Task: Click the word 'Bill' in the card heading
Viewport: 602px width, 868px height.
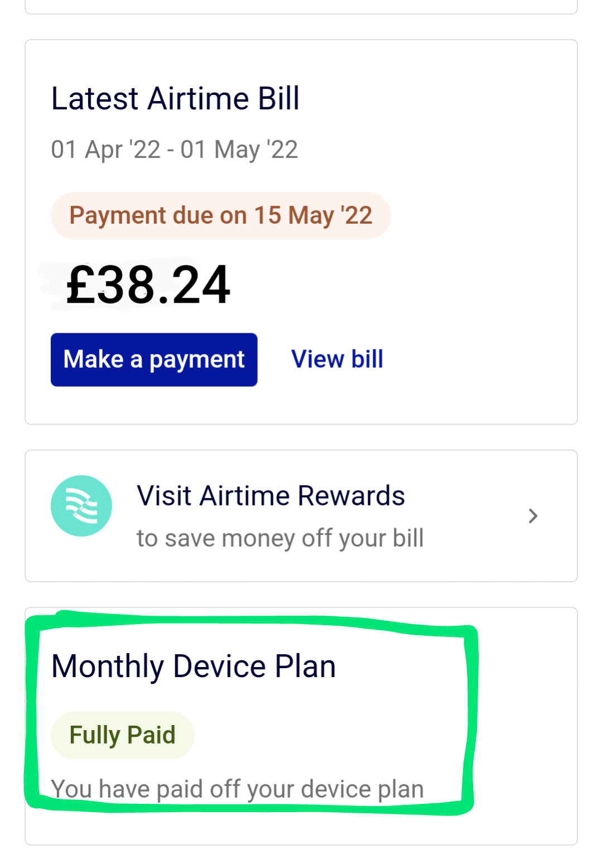Action: [x=278, y=99]
